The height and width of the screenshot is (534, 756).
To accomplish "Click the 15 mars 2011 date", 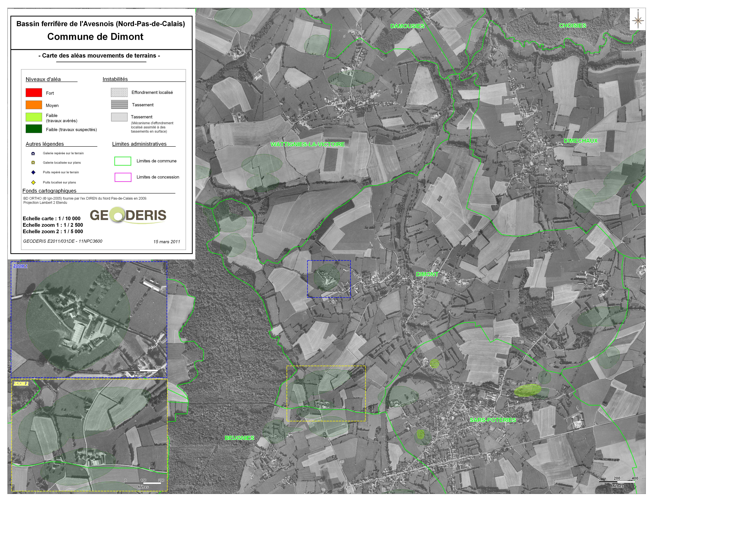I will point(167,242).
